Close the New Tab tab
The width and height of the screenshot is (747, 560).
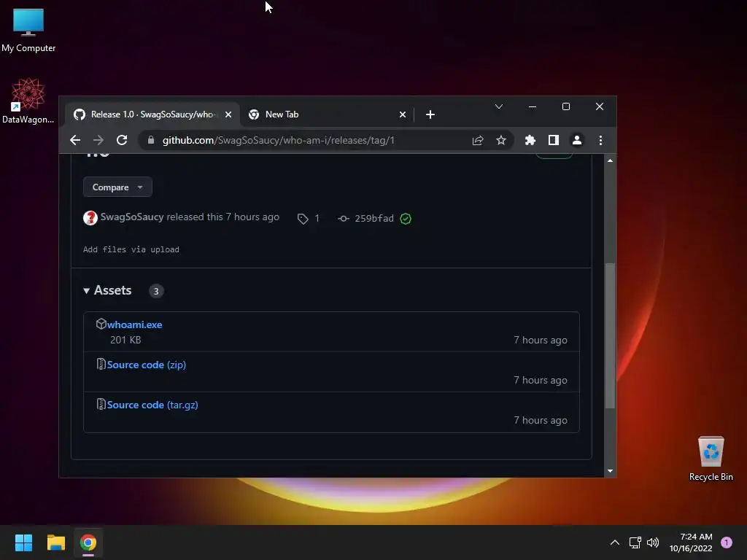403,114
